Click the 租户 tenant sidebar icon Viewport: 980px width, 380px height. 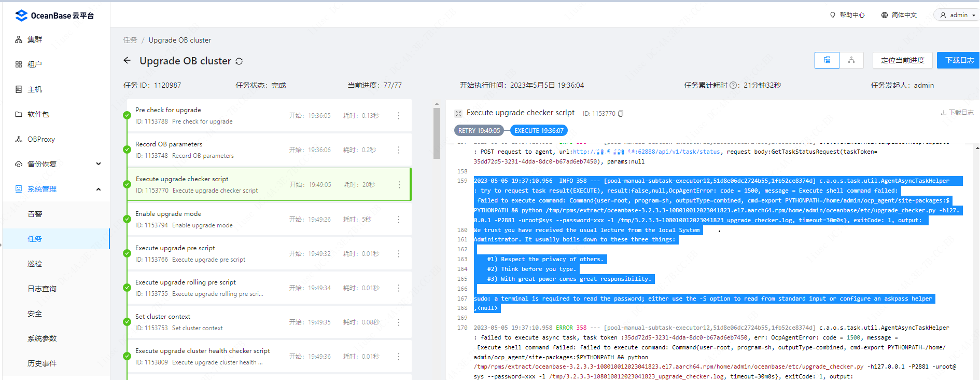19,64
